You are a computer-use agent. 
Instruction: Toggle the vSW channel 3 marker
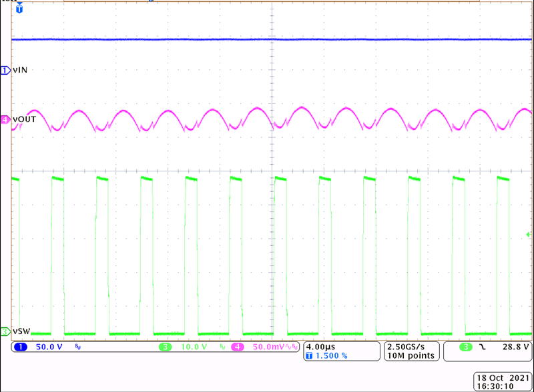point(3,330)
